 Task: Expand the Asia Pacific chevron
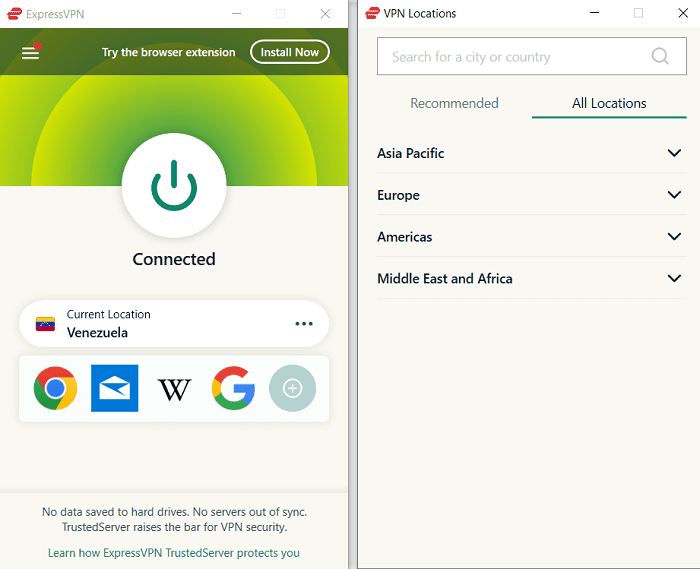pos(674,153)
